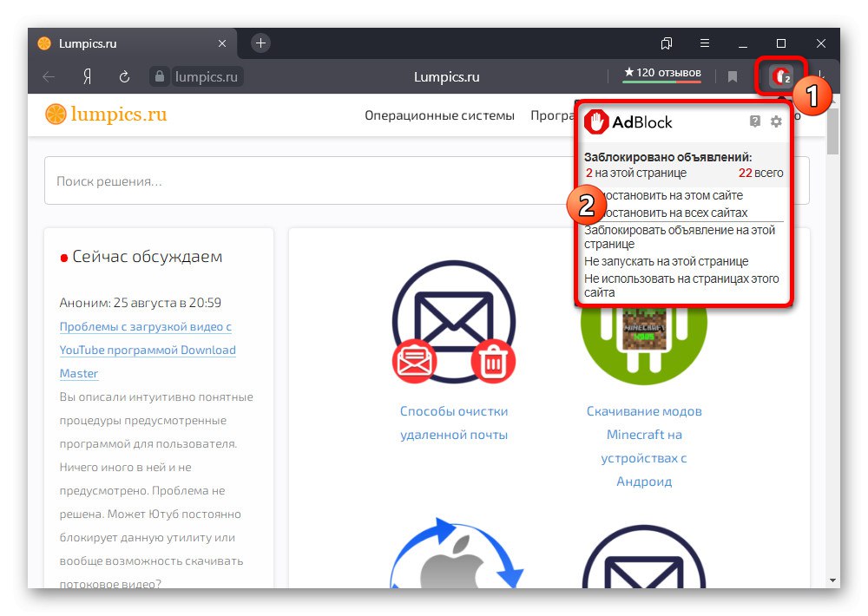Click lumpics.ru address in URL bar
868x616 pixels.
click(x=206, y=77)
